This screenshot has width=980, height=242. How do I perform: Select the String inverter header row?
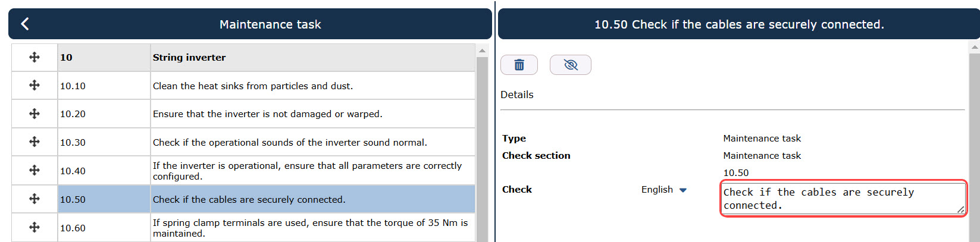click(243, 57)
